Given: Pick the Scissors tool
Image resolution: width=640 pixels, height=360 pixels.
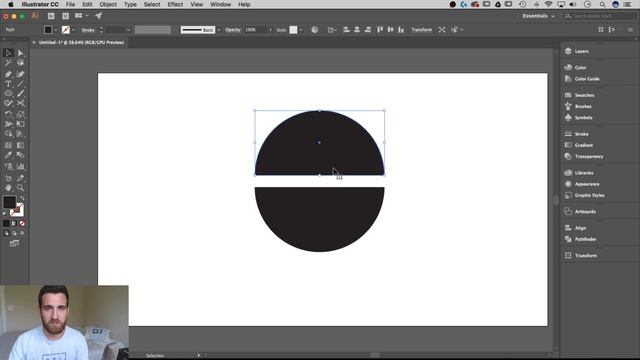Looking at the screenshot, I should (20, 103).
